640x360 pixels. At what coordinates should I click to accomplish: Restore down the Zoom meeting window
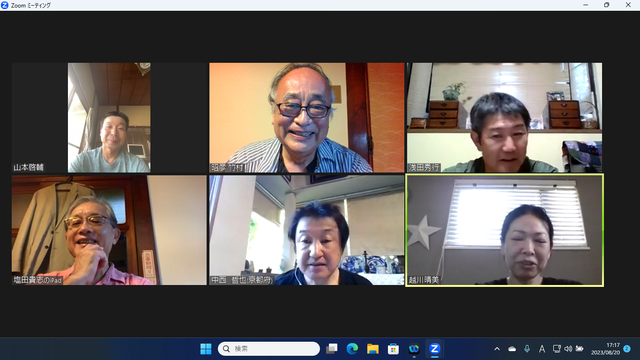tap(607, 5)
